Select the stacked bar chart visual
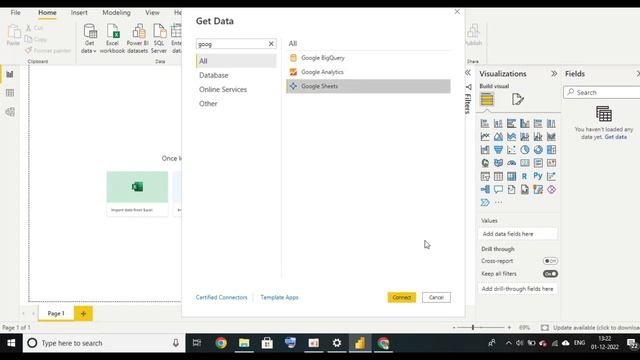640x360 pixels. coord(485,123)
